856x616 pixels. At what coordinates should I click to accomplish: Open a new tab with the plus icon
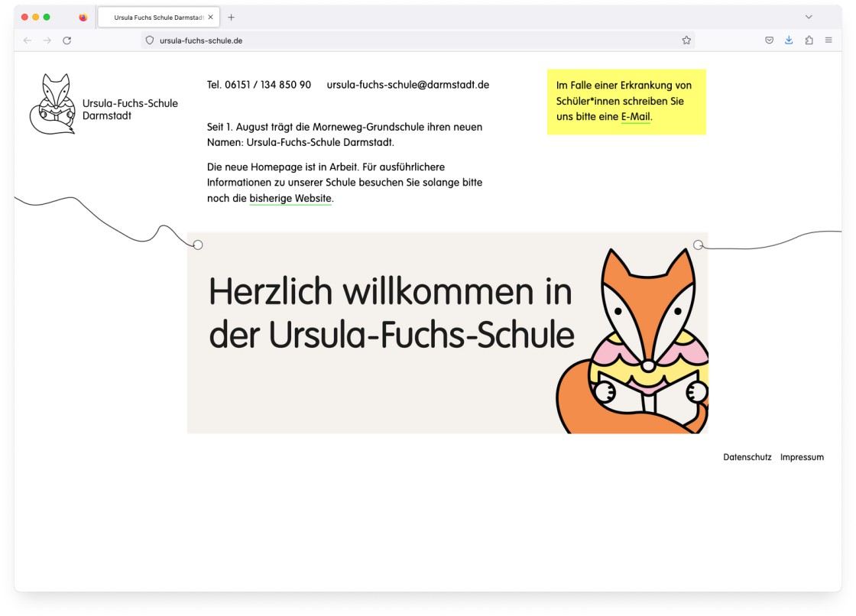click(231, 18)
